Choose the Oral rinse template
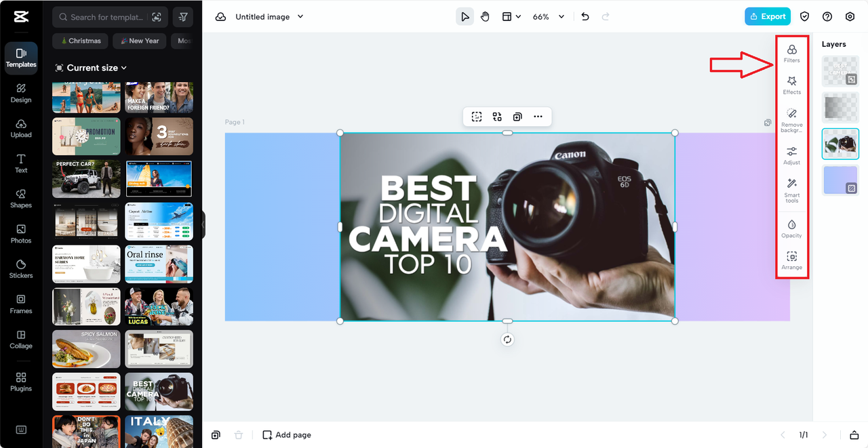Viewport: 868px width, 448px height. pos(159,264)
